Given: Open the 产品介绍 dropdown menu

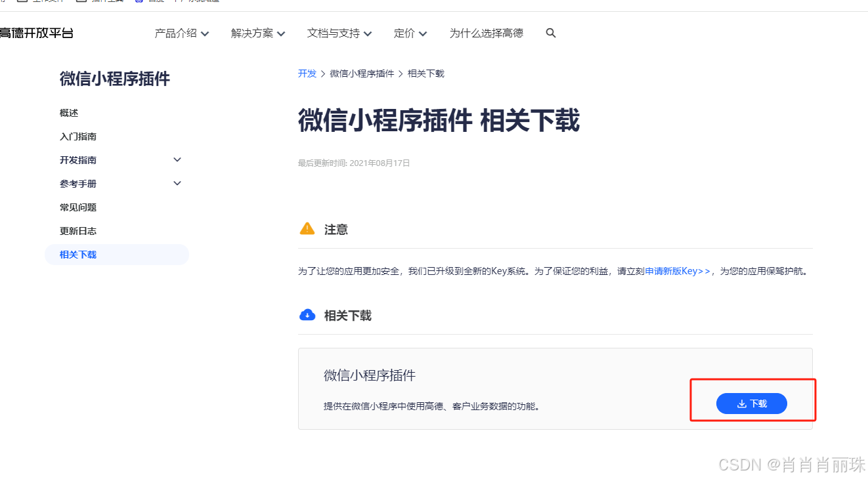Looking at the screenshot, I should 182,33.
